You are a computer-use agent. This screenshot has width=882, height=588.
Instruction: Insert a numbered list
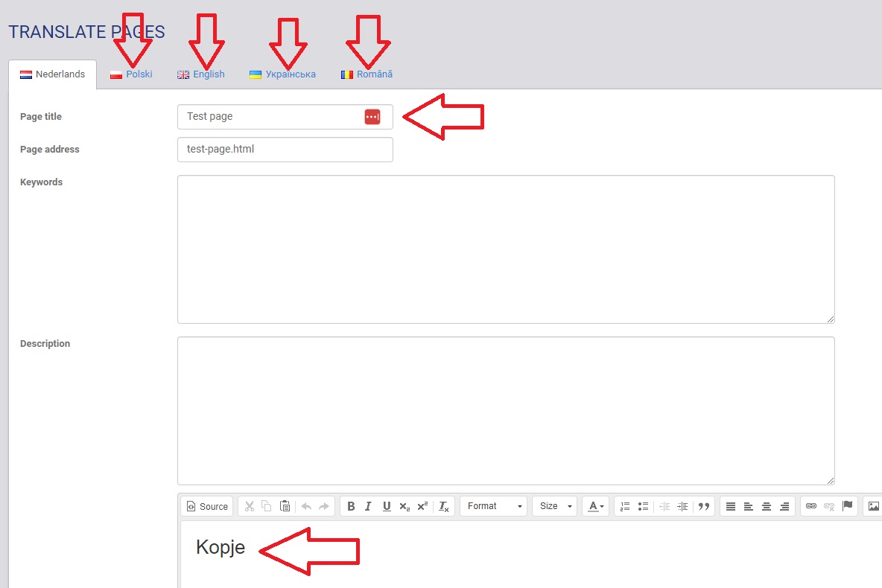[625, 506]
